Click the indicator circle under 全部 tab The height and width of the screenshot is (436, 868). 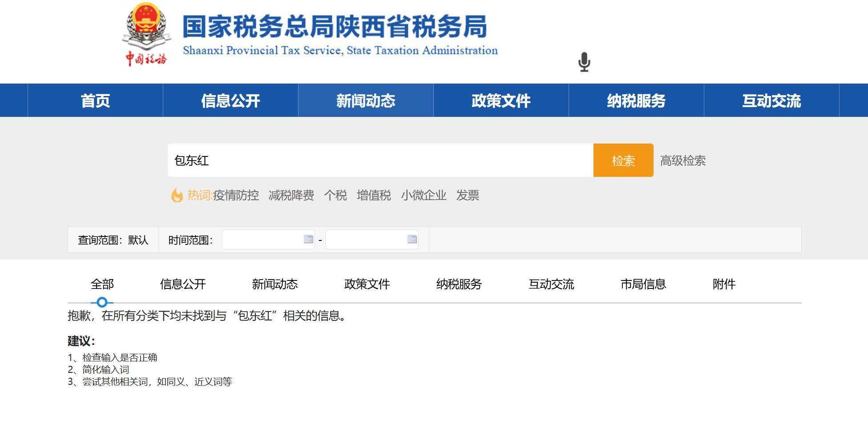102,303
